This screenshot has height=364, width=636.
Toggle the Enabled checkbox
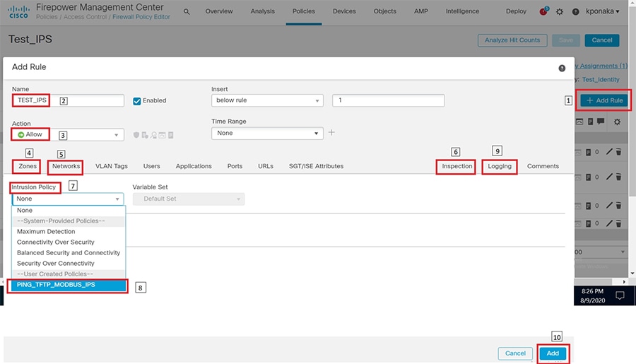137,101
